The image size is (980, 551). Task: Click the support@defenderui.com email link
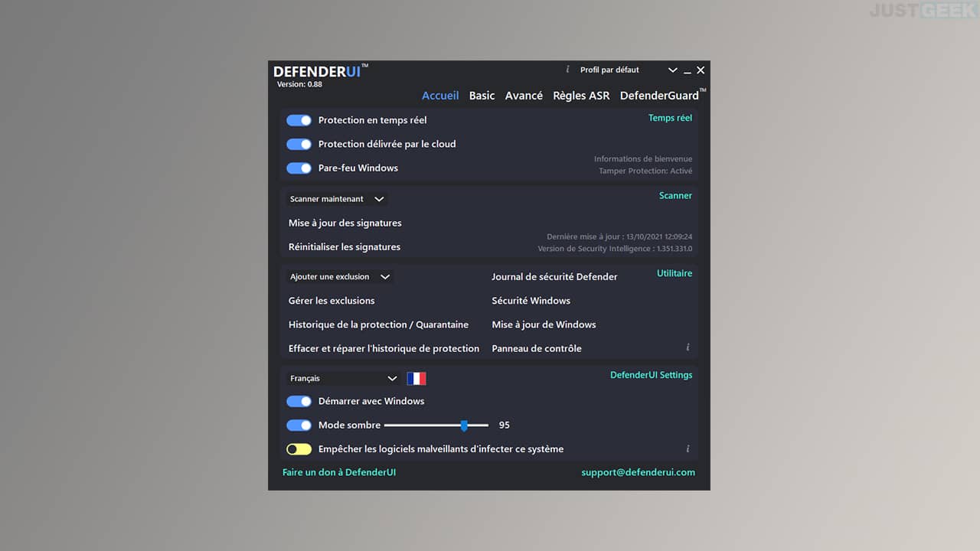[x=638, y=472]
